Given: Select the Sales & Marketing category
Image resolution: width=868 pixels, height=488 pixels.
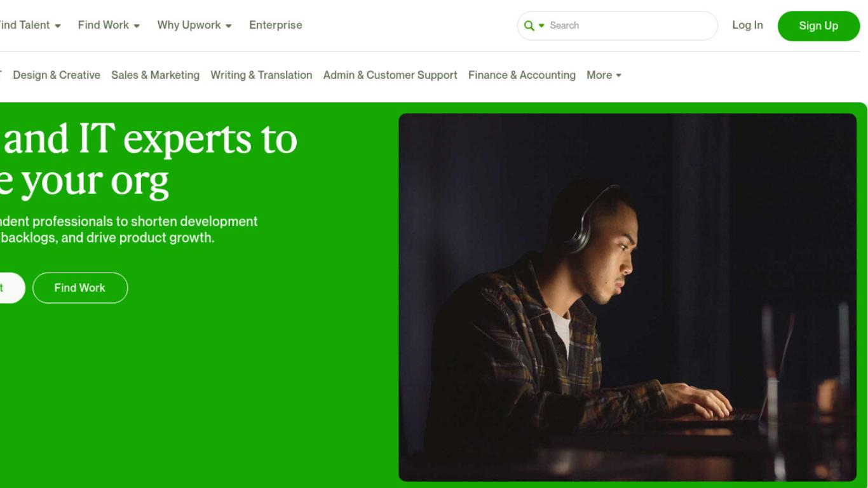Looking at the screenshot, I should [x=155, y=75].
